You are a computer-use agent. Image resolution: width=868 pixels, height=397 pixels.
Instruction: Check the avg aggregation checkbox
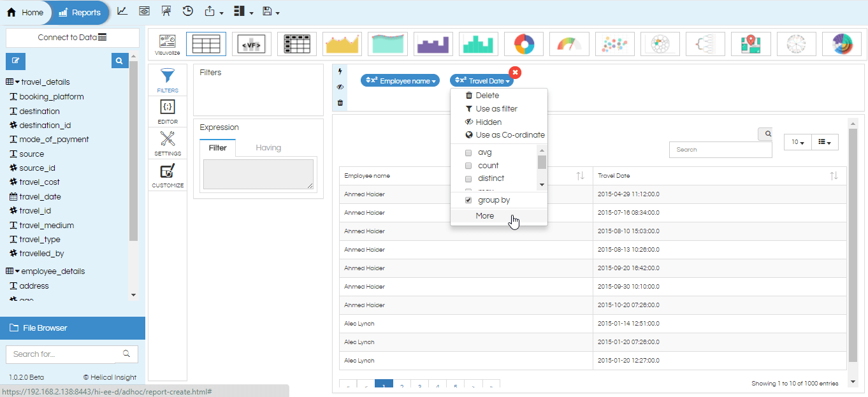click(x=468, y=153)
